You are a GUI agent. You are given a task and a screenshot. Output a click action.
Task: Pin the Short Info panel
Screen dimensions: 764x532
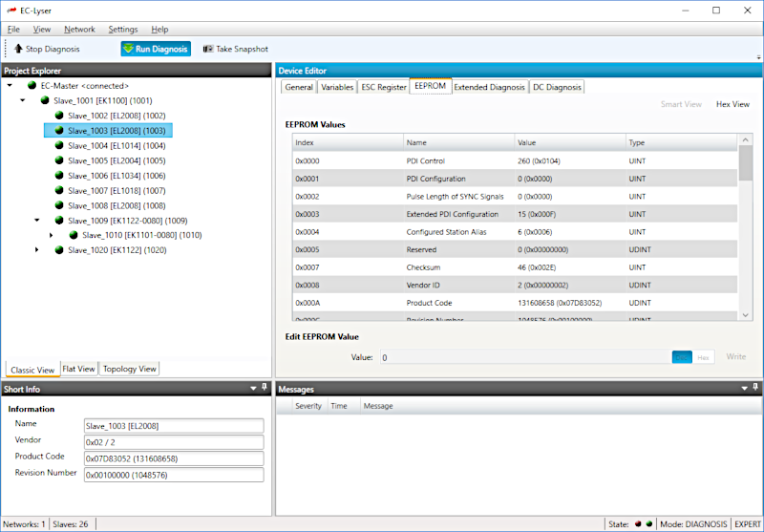click(253, 389)
